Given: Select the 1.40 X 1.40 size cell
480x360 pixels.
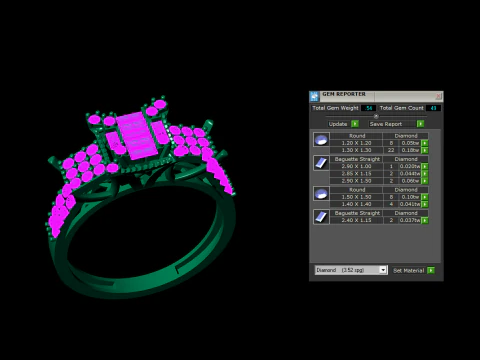Looking at the screenshot, I should click(x=356, y=204).
